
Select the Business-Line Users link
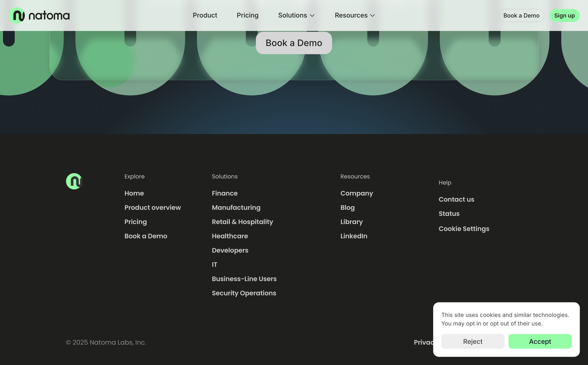click(x=244, y=279)
